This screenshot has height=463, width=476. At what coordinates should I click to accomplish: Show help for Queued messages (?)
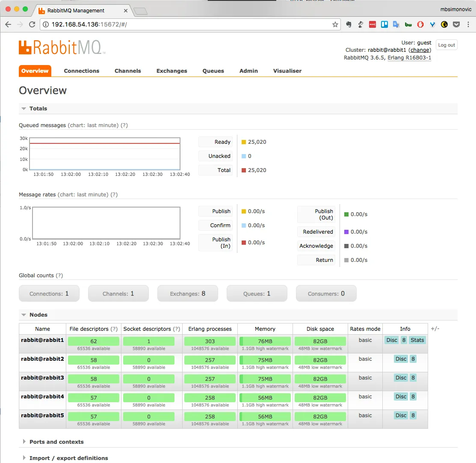(124, 125)
